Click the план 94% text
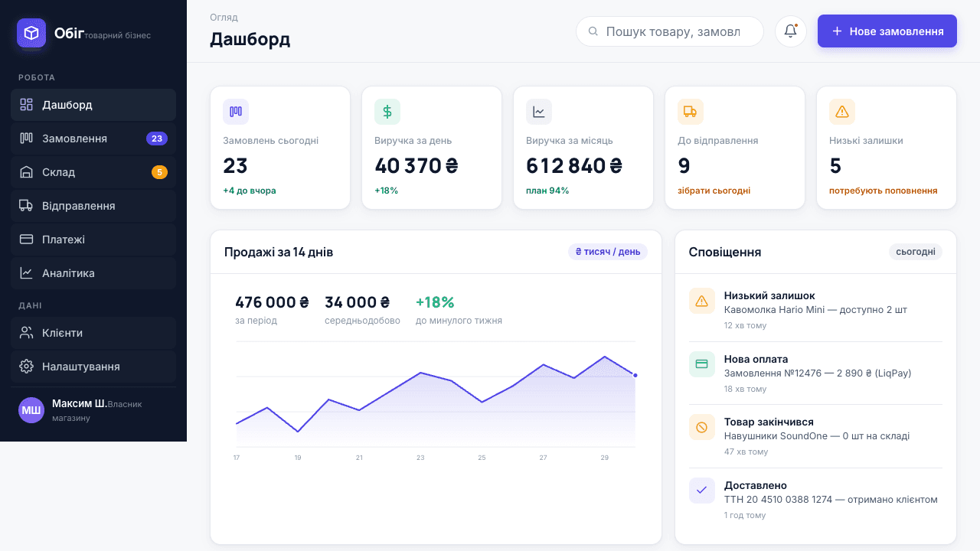 (x=547, y=191)
